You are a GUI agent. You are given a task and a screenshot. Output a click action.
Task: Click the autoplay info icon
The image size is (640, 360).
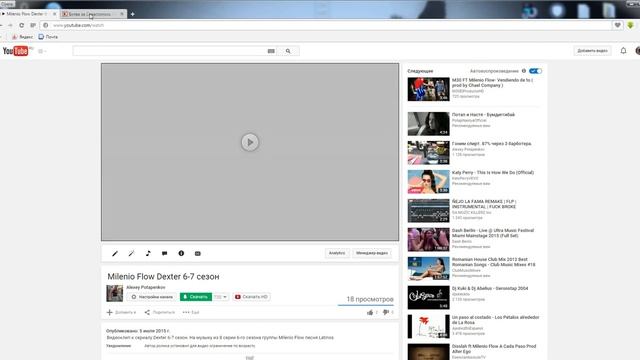coord(524,71)
